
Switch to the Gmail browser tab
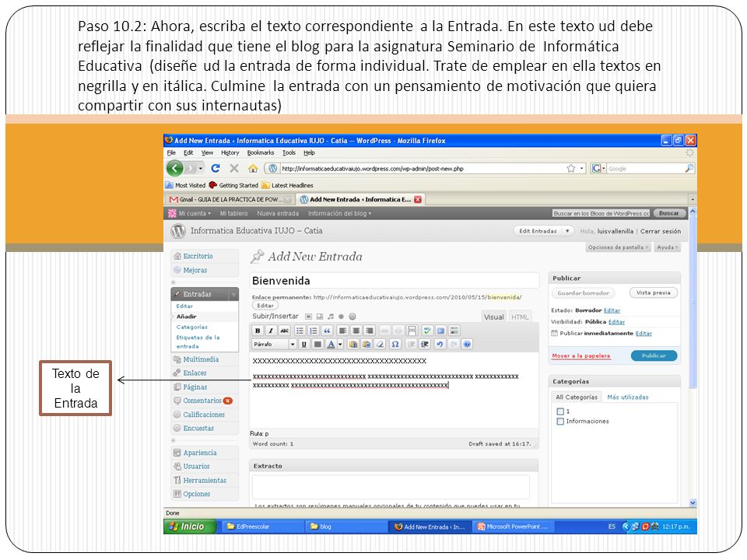(230, 200)
